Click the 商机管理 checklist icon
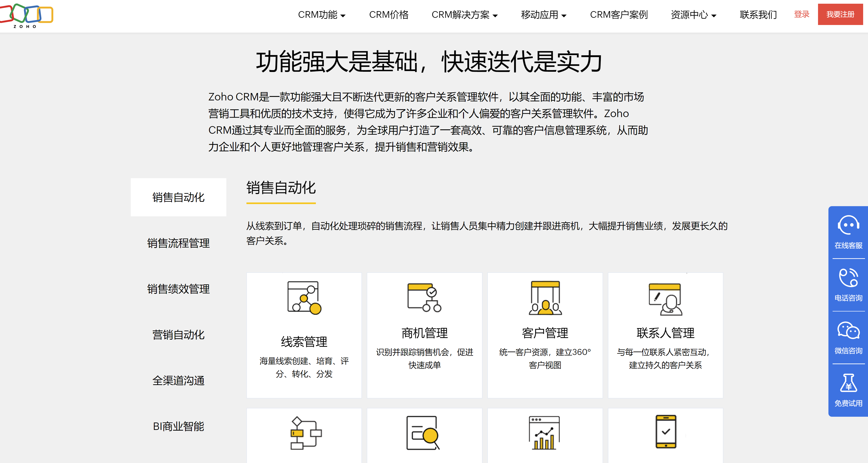Viewport: 868px width, 463px height. click(x=424, y=297)
